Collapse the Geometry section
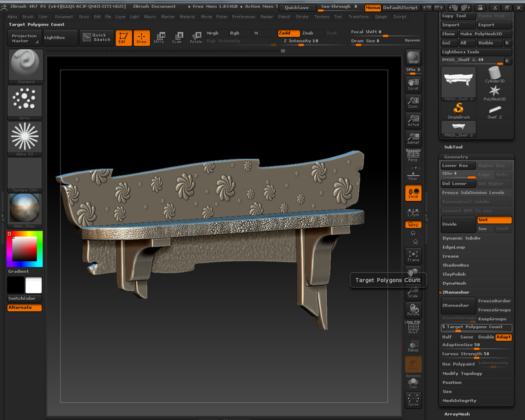This screenshot has width=525, height=420. (456, 157)
